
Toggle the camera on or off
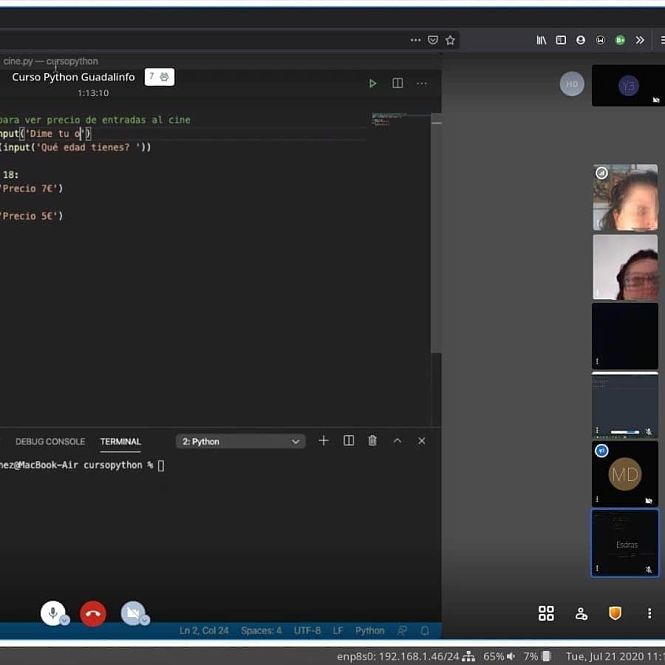point(133,613)
